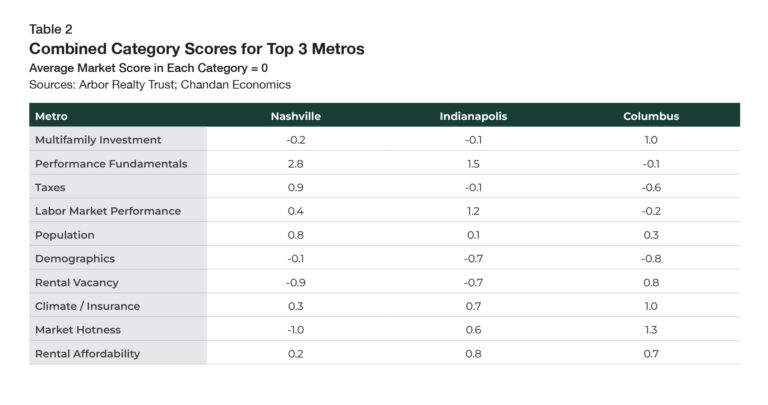Click Indianapolis's Labor Market Performance value 1.2

(x=473, y=211)
